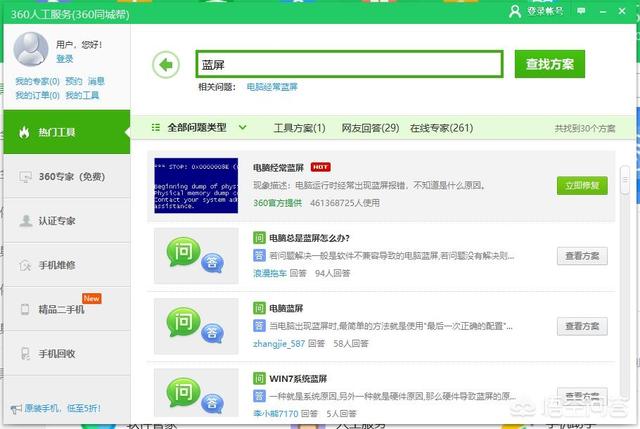The image size is (640, 429).
Task: Click the 94人回答 count text
Action: coord(332,273)
